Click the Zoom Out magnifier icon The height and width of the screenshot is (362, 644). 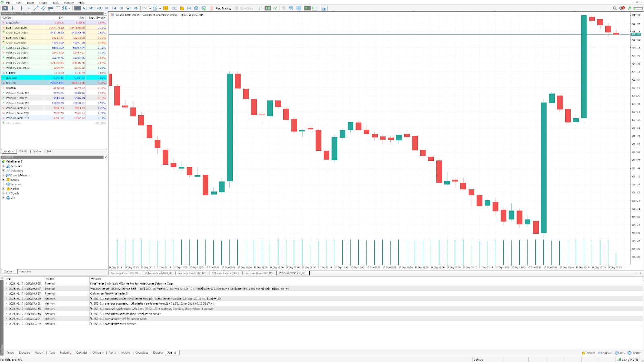pos(291,8)
